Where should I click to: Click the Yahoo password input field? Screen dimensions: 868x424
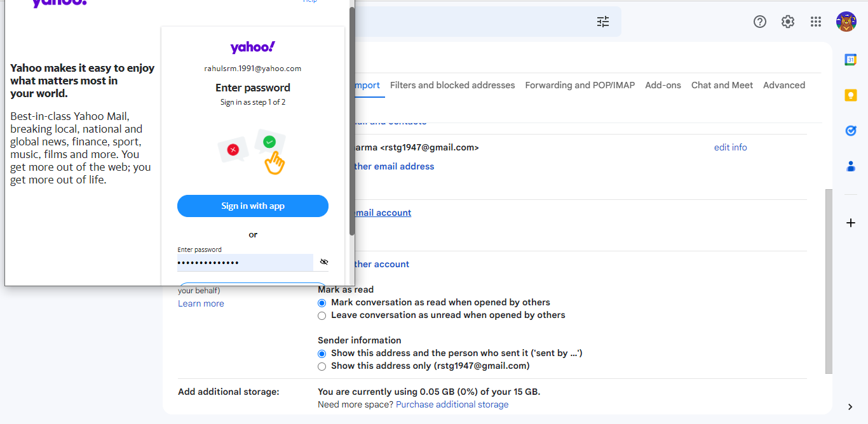pyautogui.click(x=245, y=263)
